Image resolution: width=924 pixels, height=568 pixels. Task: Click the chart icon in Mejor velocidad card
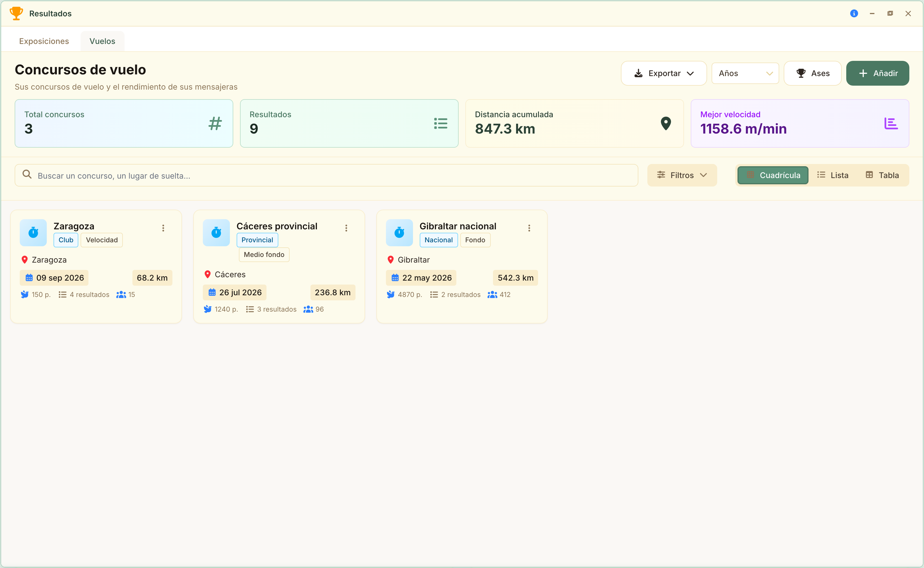click(x=891, y=123)
